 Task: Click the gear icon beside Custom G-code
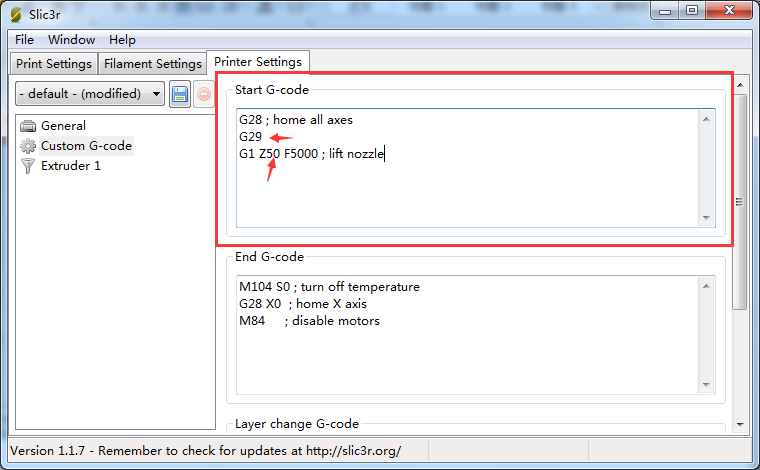click(28, 146)
